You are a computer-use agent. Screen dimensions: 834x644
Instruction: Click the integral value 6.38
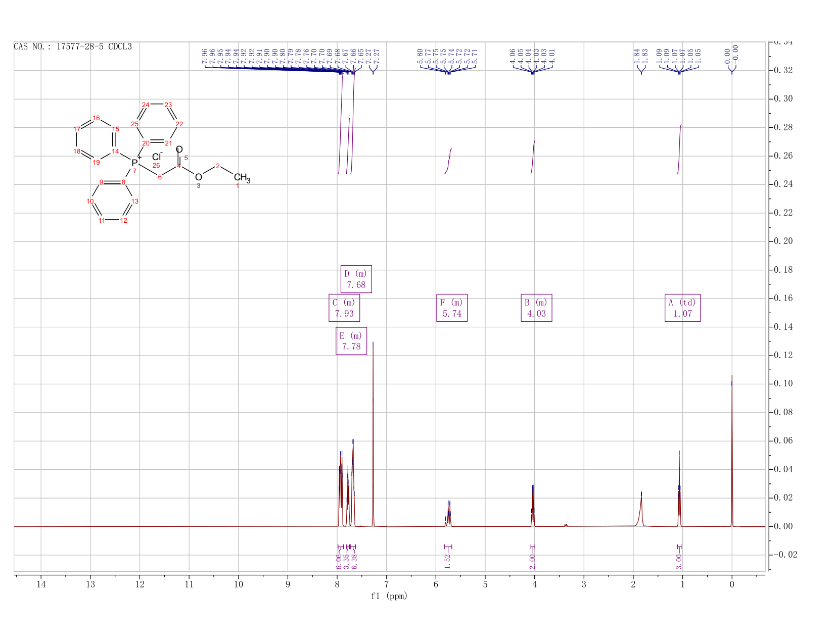[x=354, y=561]
